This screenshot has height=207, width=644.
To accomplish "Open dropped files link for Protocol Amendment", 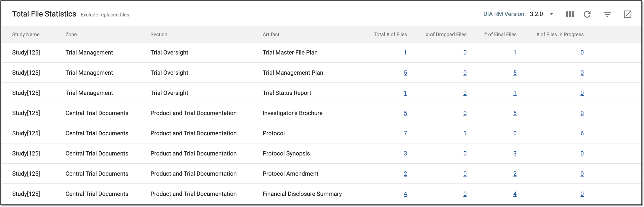I will 465,174.
